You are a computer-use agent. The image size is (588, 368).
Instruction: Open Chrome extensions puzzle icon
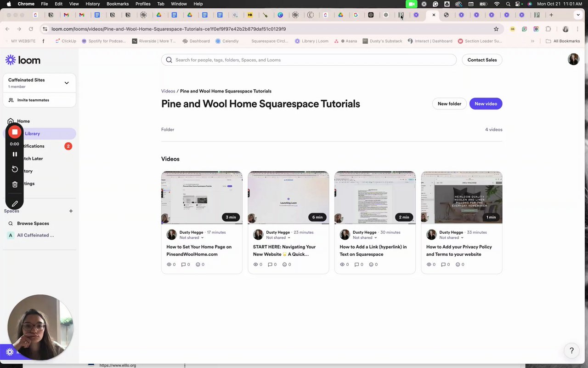tap(548, 29)
